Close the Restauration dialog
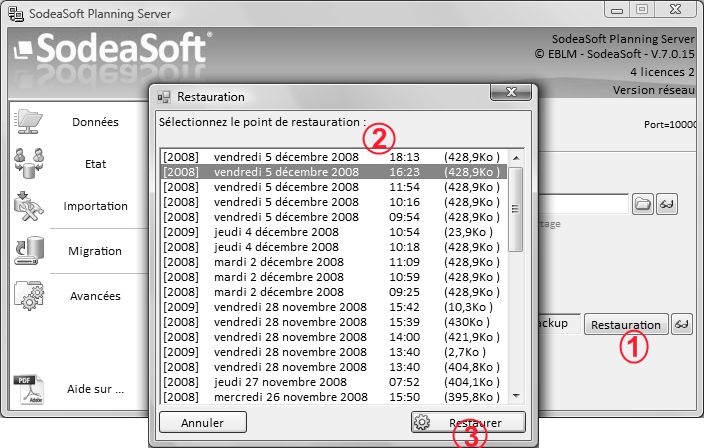Viewport: 704px width, 448px height. point(511,92)
